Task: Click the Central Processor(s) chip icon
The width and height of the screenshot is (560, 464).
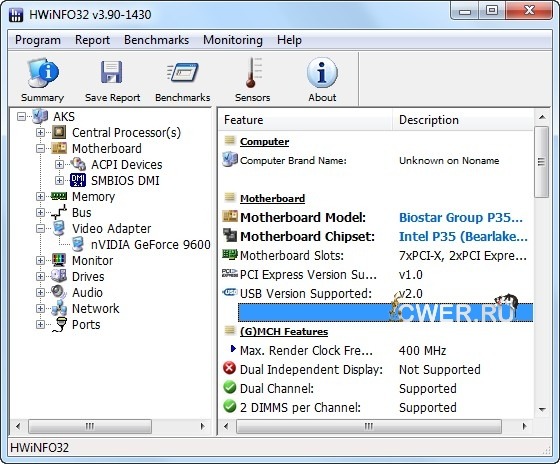Action: pyautogui.click(x=59, y=133)
